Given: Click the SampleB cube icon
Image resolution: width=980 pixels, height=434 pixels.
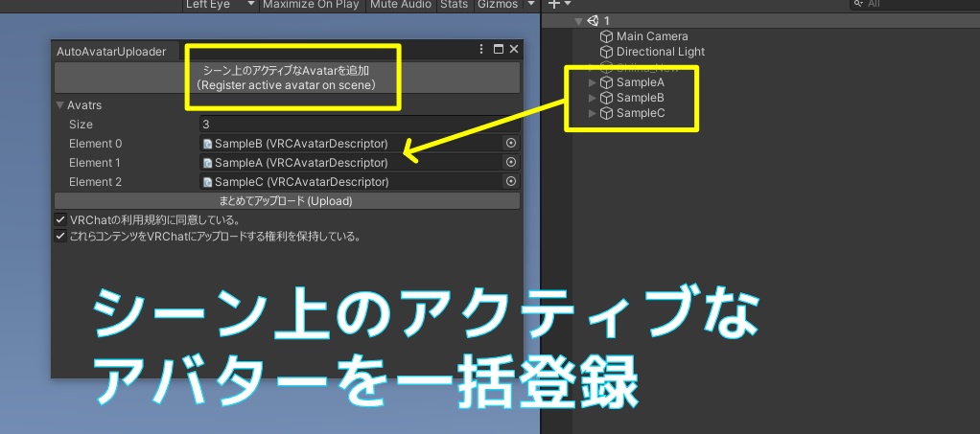Looking at the screenshot, I should [606, 98].
